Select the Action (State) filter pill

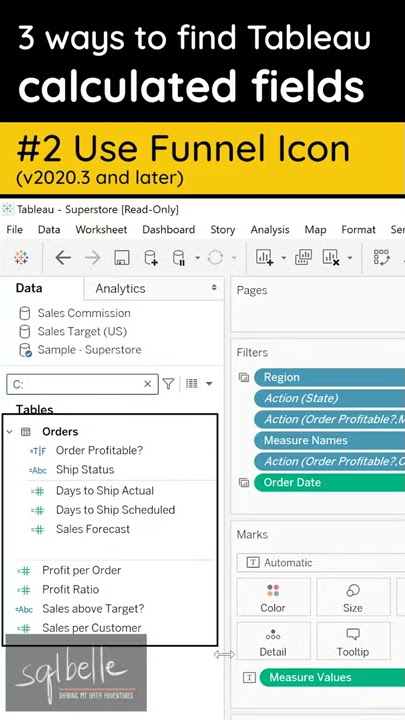click(x=329, y=399)
